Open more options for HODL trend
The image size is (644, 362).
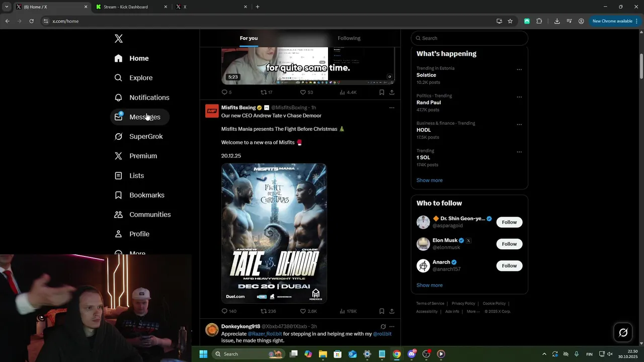tap(519, 125)
